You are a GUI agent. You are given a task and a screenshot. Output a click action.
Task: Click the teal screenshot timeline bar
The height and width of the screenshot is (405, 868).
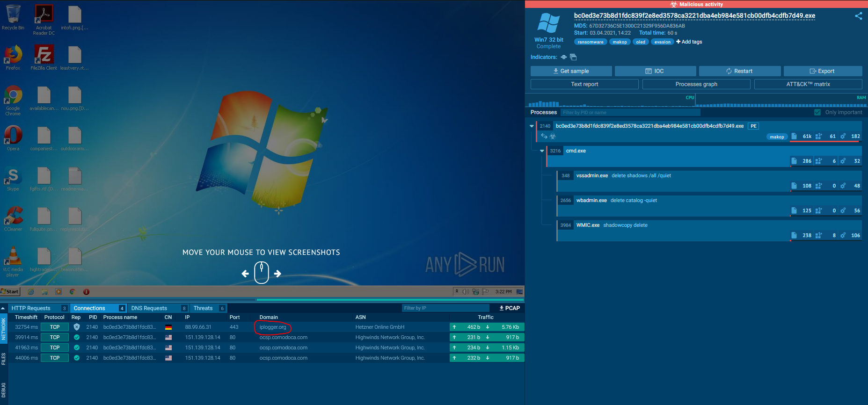coord(390,300)
